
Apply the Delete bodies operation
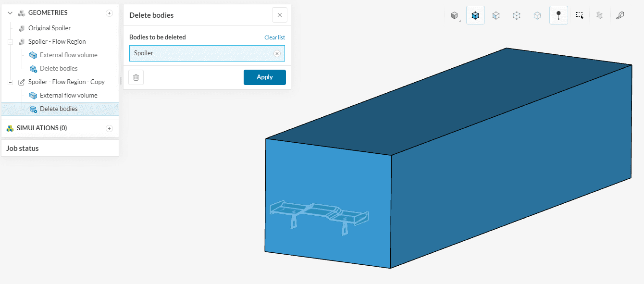[x=264, y=77]
